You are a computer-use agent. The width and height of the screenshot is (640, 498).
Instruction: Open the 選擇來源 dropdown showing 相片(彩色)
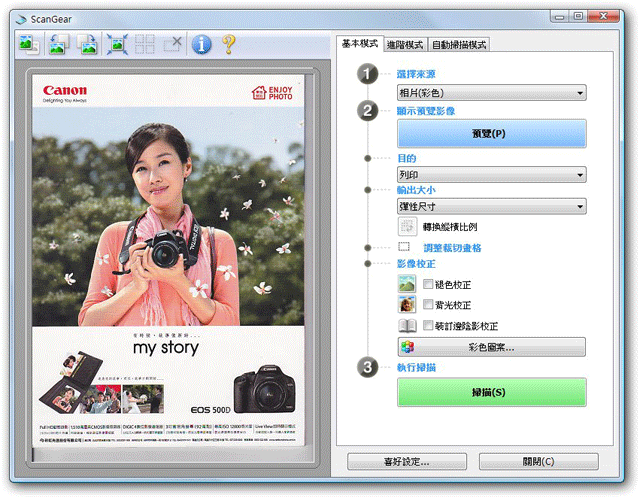click(492, 93)
